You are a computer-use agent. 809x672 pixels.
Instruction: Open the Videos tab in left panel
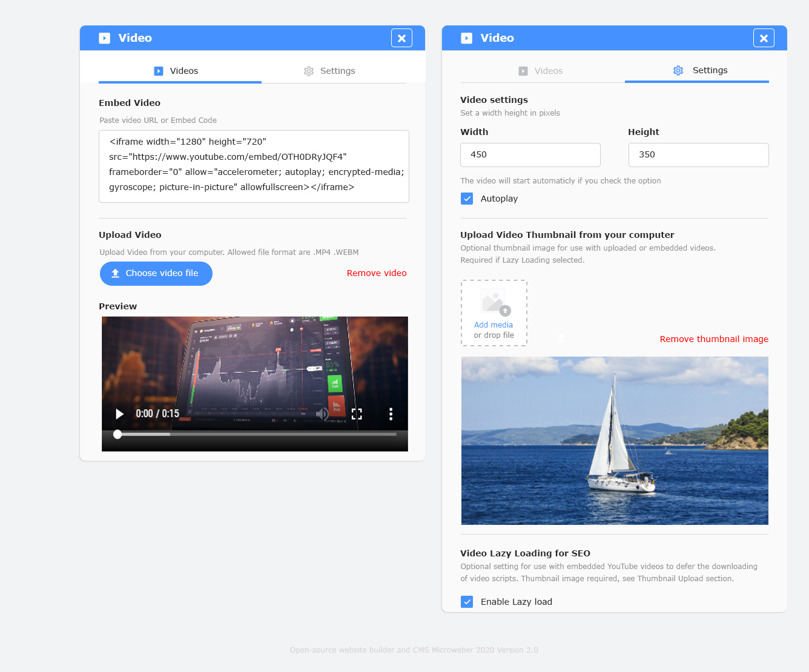180,71
